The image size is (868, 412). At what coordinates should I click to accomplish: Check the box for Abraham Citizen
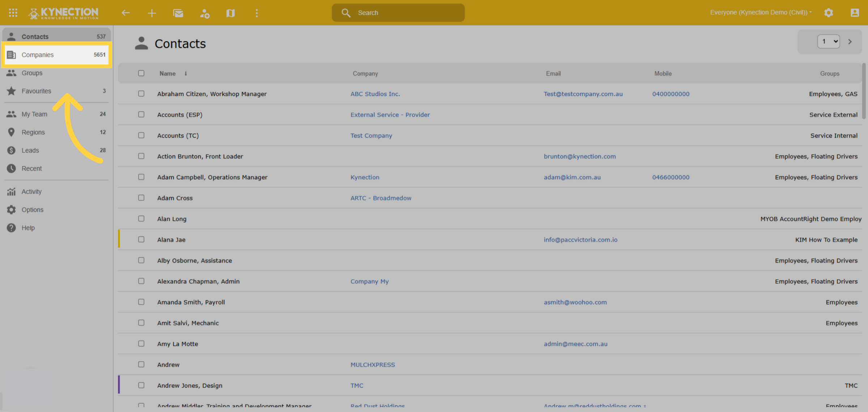[x=141, y=93]
